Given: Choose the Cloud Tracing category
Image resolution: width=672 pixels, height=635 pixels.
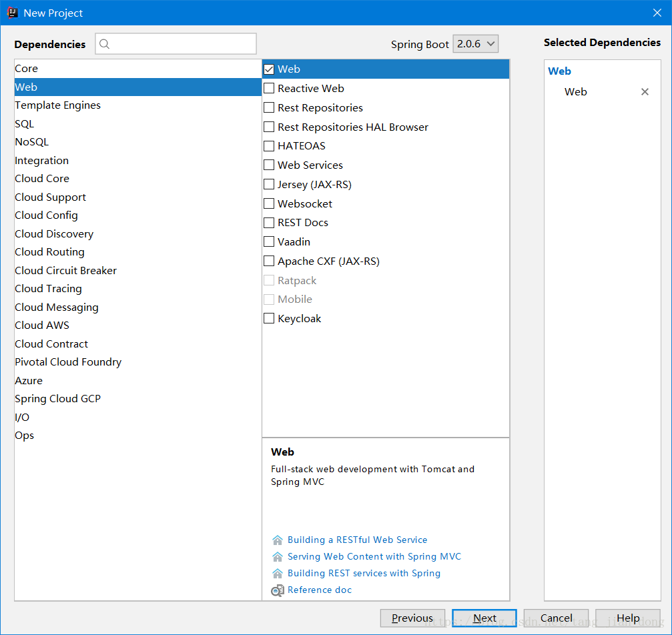Looking at the screenshot, I should [x=137, y=289].
